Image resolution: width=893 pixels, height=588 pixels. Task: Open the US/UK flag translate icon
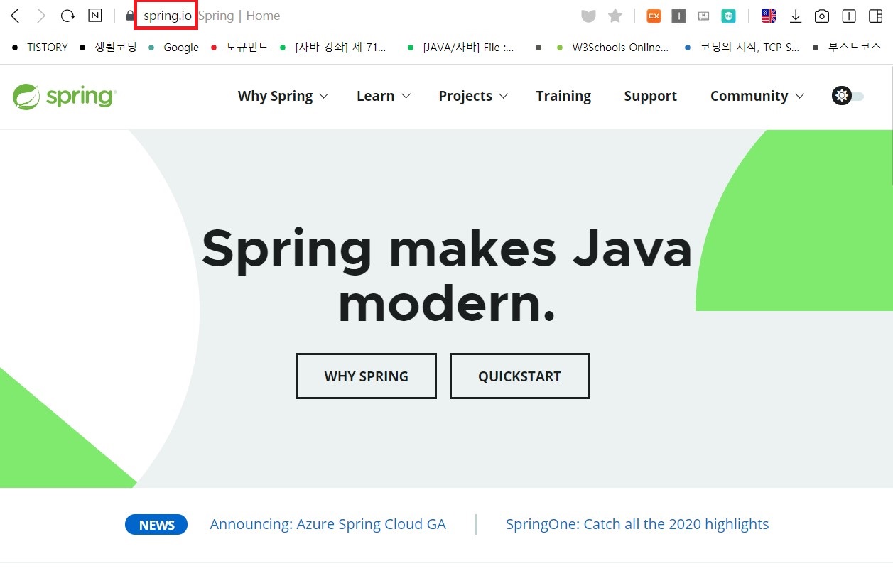click(769, 16)
